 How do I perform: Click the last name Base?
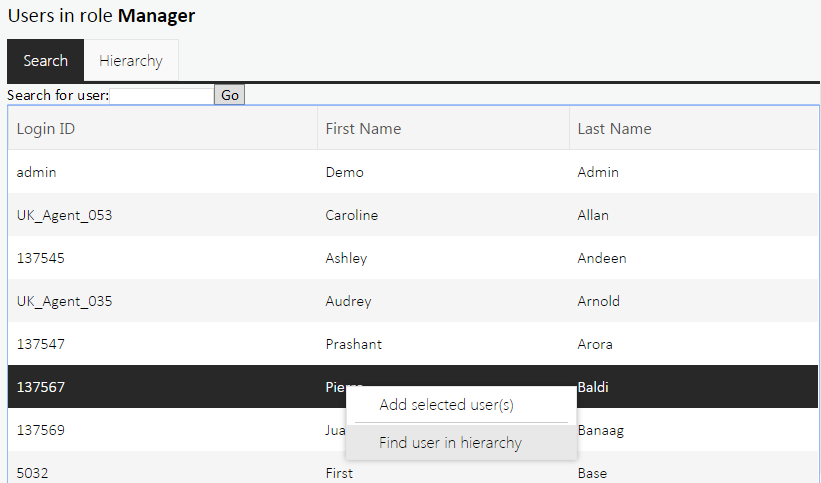coord(592,473)
